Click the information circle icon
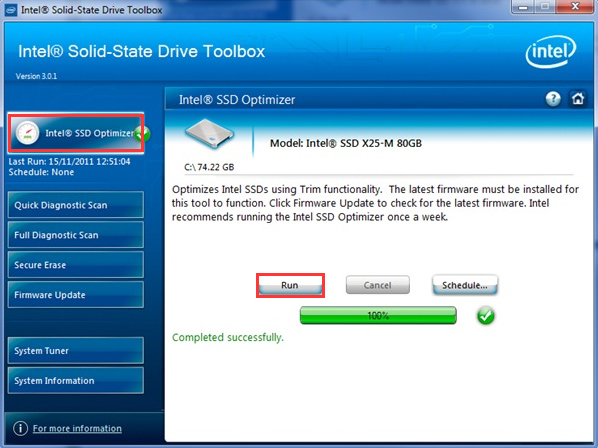Viewport: 598px width, 448px height. (x=20, y=428)
